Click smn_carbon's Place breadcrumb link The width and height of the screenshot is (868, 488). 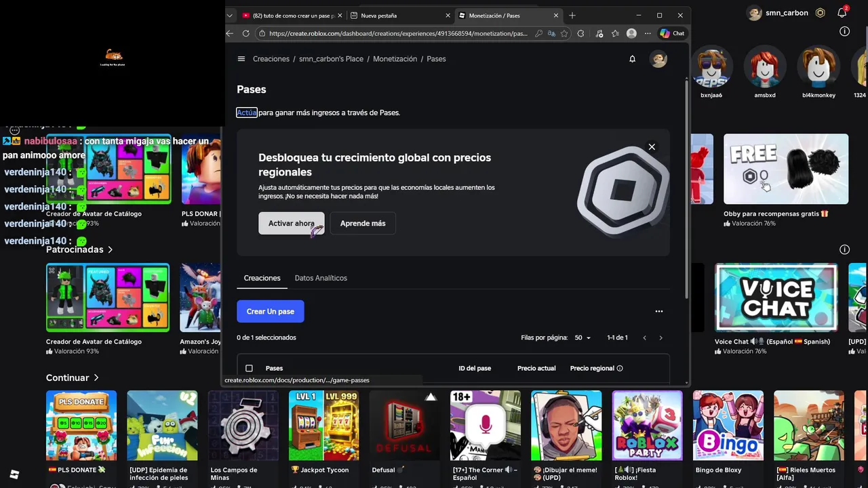pyautogui.click(x=331, y=59)
